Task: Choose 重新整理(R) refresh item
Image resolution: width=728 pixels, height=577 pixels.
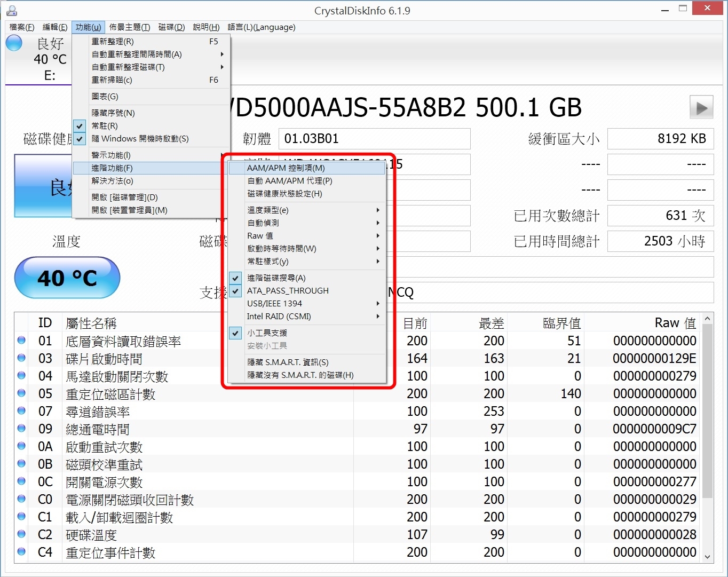Action: point(151,42)
